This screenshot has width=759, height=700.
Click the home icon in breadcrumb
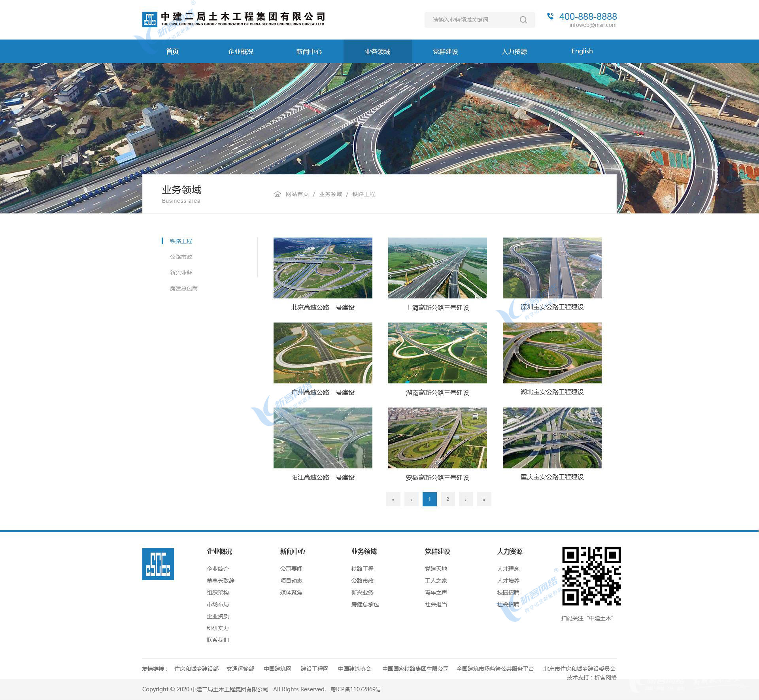click(x=278, y=194)
